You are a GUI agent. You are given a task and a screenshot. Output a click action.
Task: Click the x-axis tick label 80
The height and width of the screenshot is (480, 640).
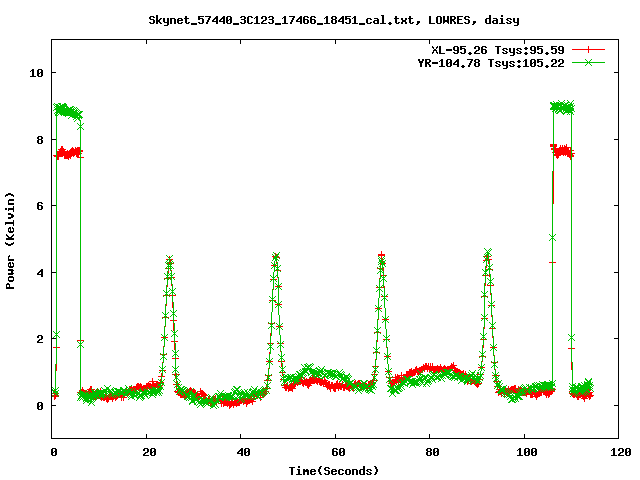pyautogui.click(x=432, y=452)
